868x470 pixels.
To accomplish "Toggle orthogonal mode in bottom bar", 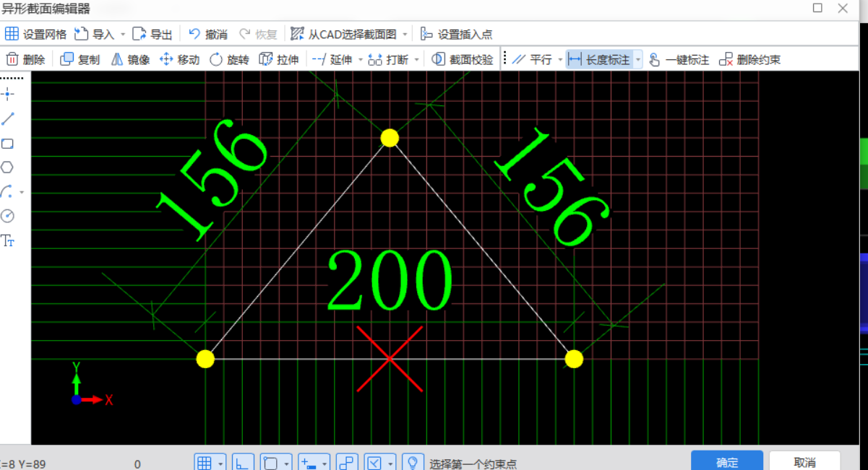I will (244, 463).
